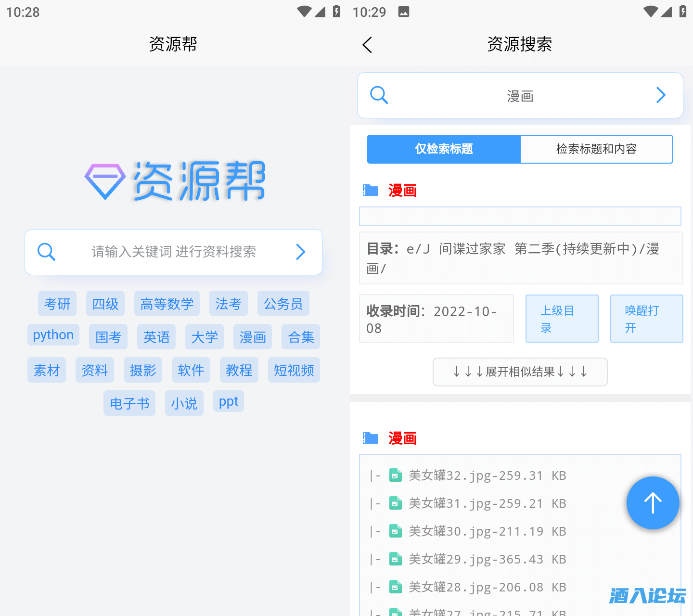Click the folder icon of first 漫画 result

coord(371,190)
